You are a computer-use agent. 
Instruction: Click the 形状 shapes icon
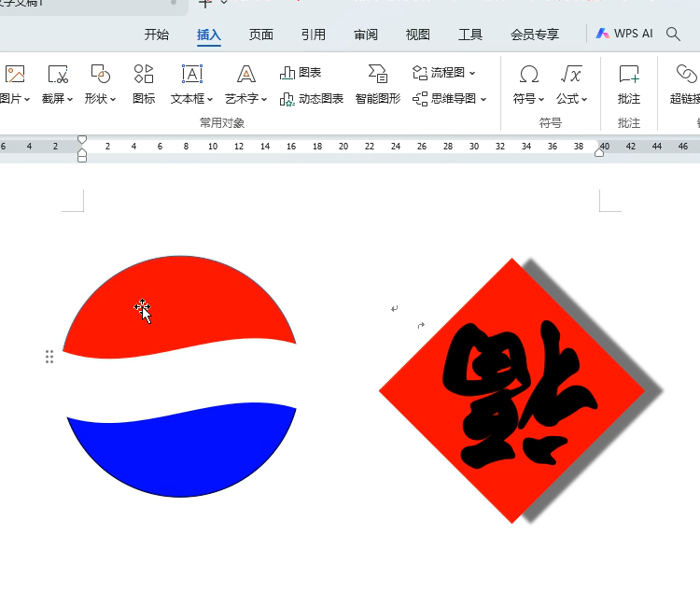coord(101,74)
